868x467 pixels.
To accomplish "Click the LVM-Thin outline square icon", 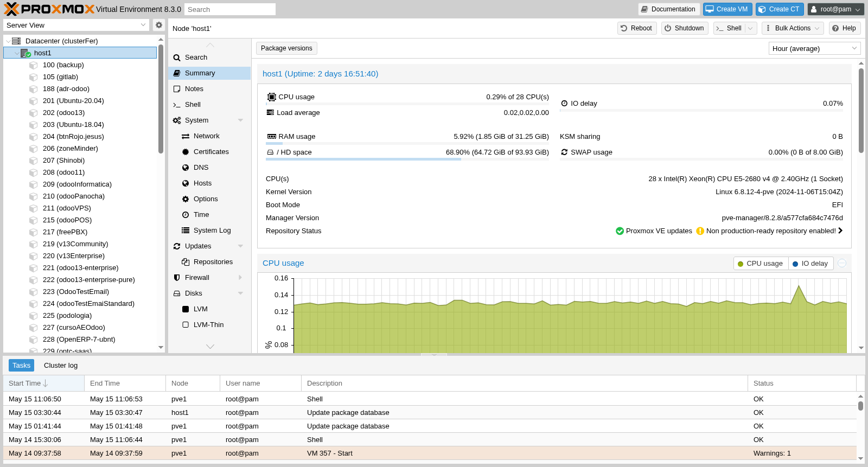I will tap(186, 325).
